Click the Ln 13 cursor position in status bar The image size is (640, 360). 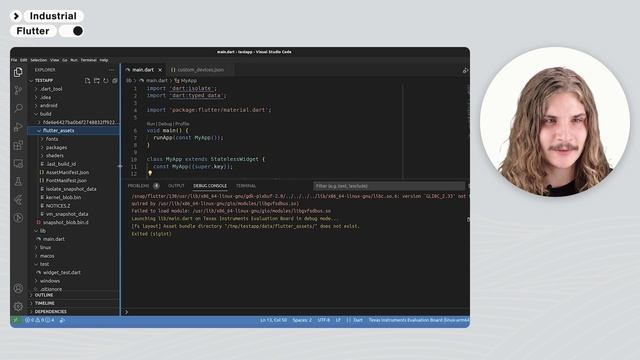[273, 320]
